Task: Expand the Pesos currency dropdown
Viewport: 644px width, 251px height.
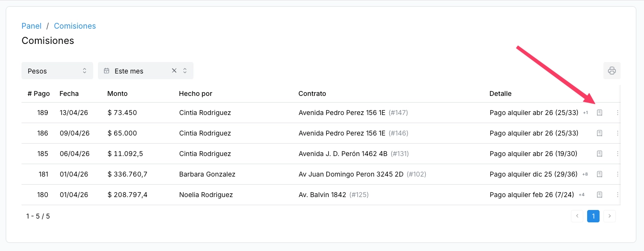Action: tap(57, 71)
